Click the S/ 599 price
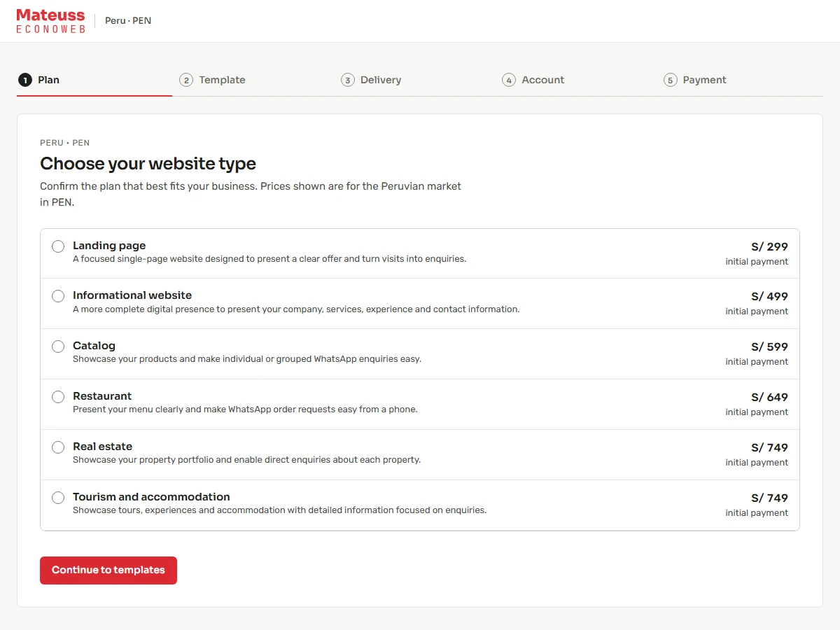The height and width of the screenshot is (630, 840). click(770, 346)
